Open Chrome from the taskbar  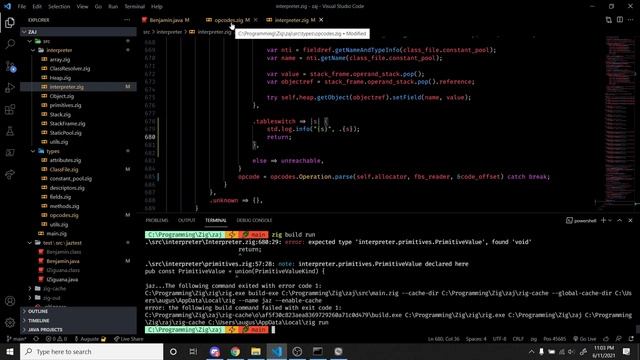pyautogui.click(x=235, y=351)
